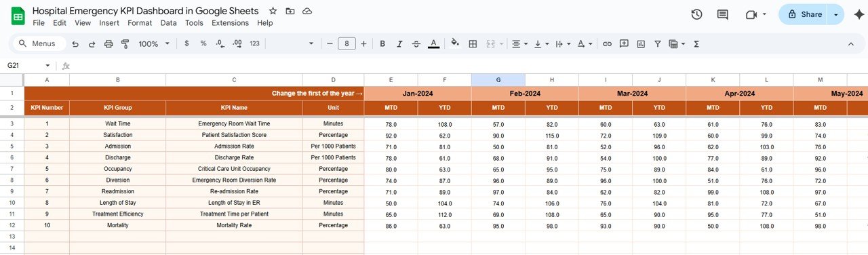Open the zoom 100% dropdown
The width and height of the screenshot is (868, 255).
pyautogui.click(x=153, y=43)
